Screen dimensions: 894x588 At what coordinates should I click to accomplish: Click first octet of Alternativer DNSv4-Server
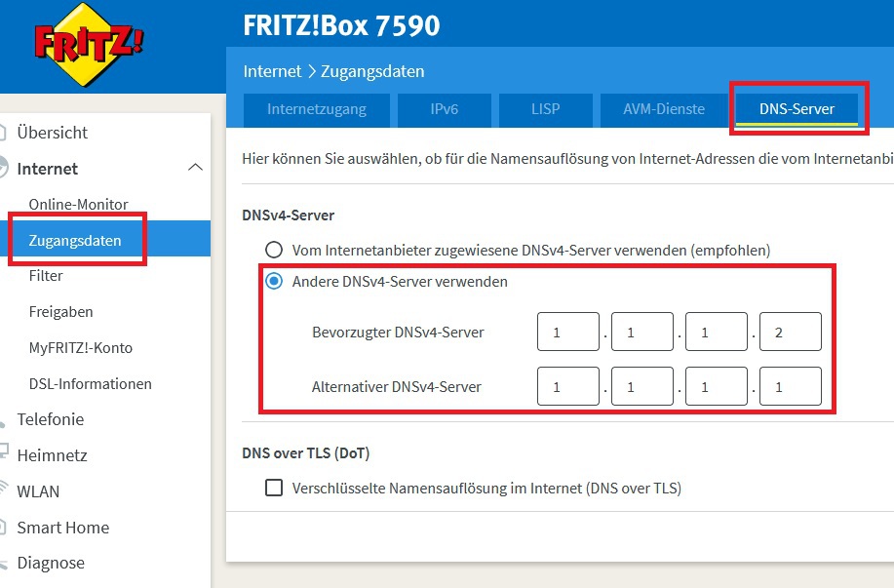(x=567, y=387)
